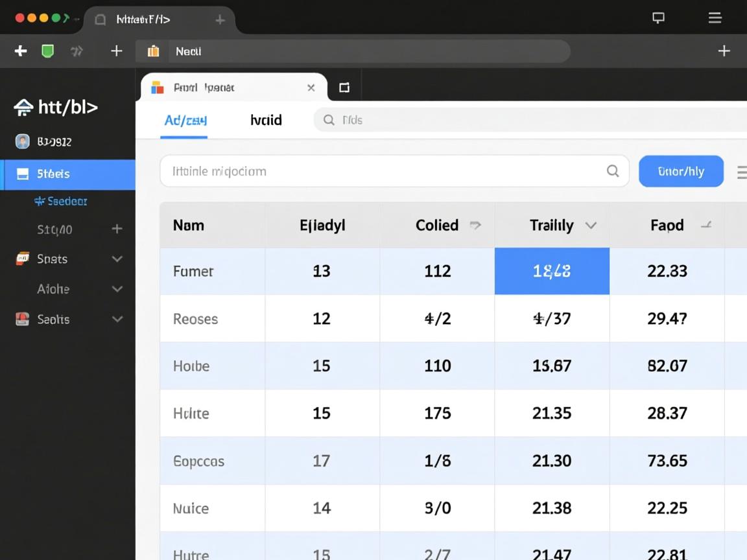Screen dimensions: 747x560
Task: Expand the Saolts sidebar section
Action: 117,319
